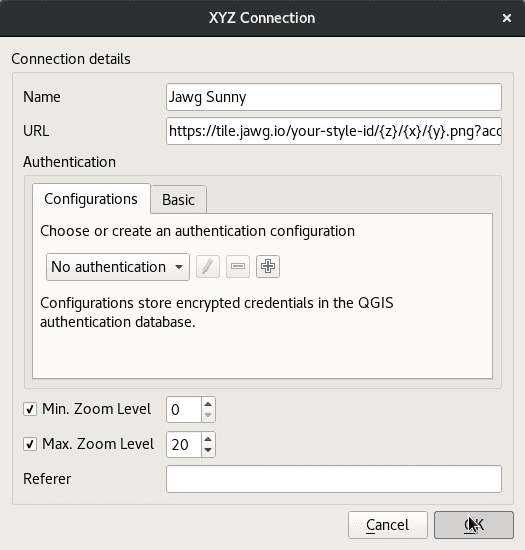525x550 pixels.
Task: Increase Min. Zoom Level with up arrow
Action: point(208,404)
